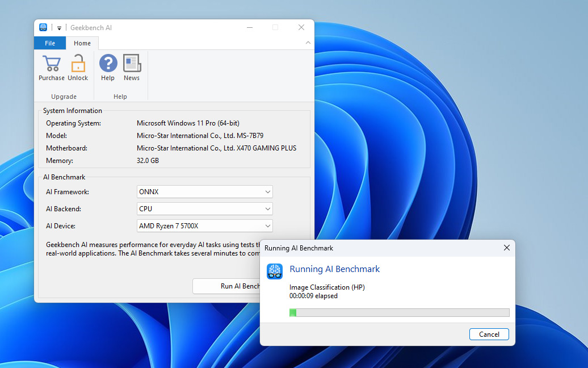The width and height of the screenshot is (588, 368).
Task: Switch to the Home ribbon tab
Action: tap(82, 43)
